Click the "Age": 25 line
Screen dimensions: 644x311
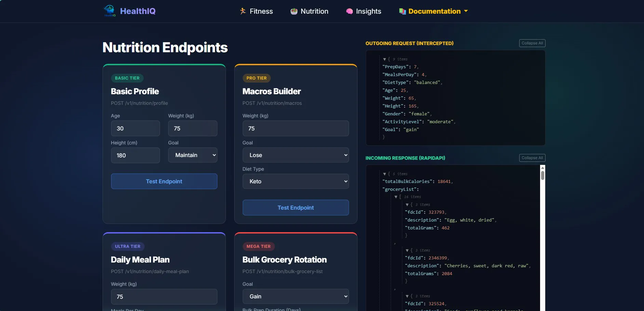pos(395,90)
